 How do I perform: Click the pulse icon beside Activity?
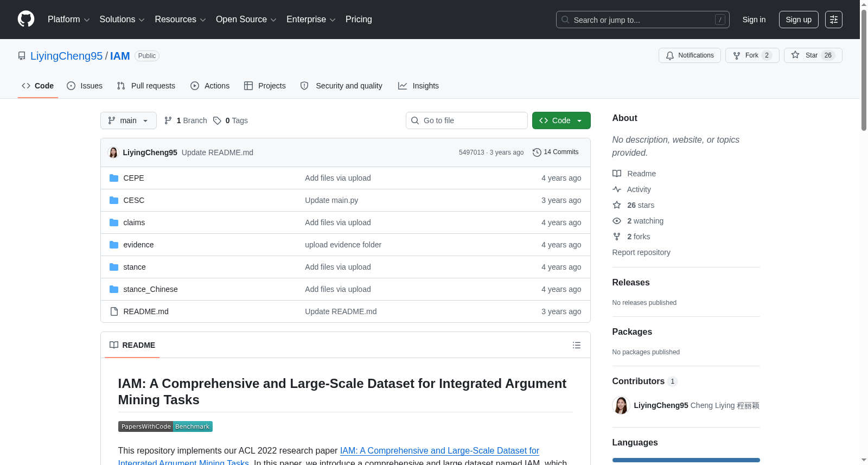tap(617, 189)
